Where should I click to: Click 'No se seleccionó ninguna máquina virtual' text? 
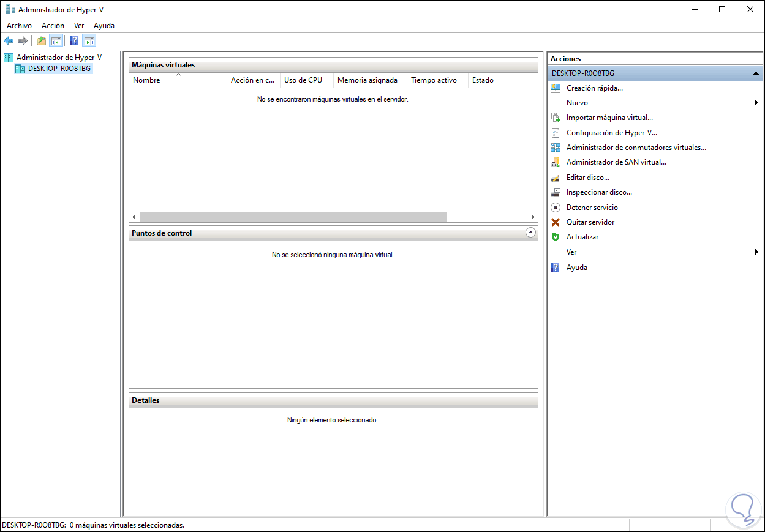[333, 255]
